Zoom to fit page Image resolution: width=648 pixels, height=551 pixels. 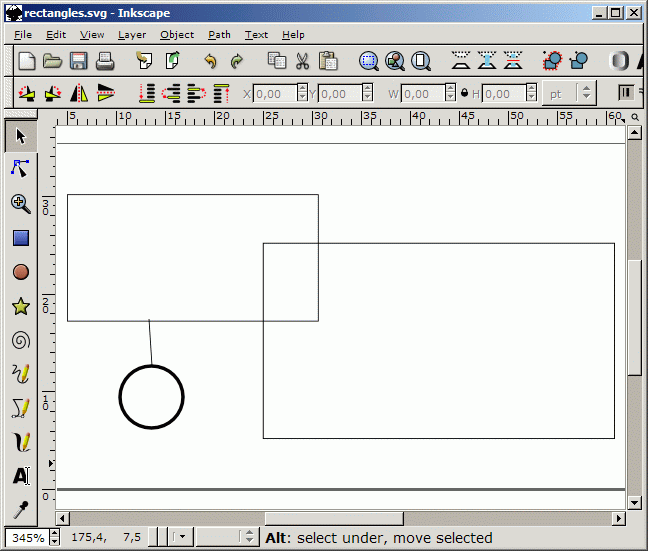tap(421, 61)
